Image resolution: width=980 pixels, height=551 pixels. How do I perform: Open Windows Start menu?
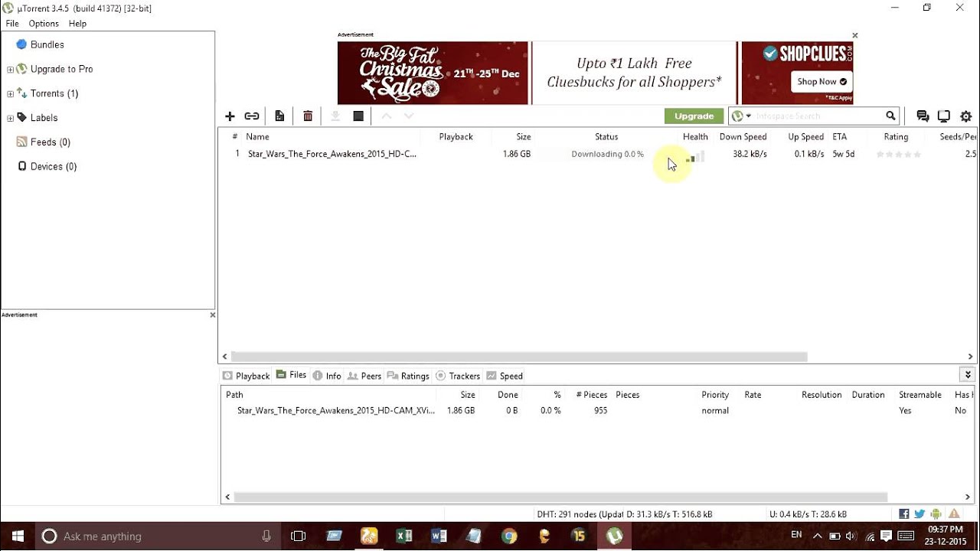[x=18, y=536]
